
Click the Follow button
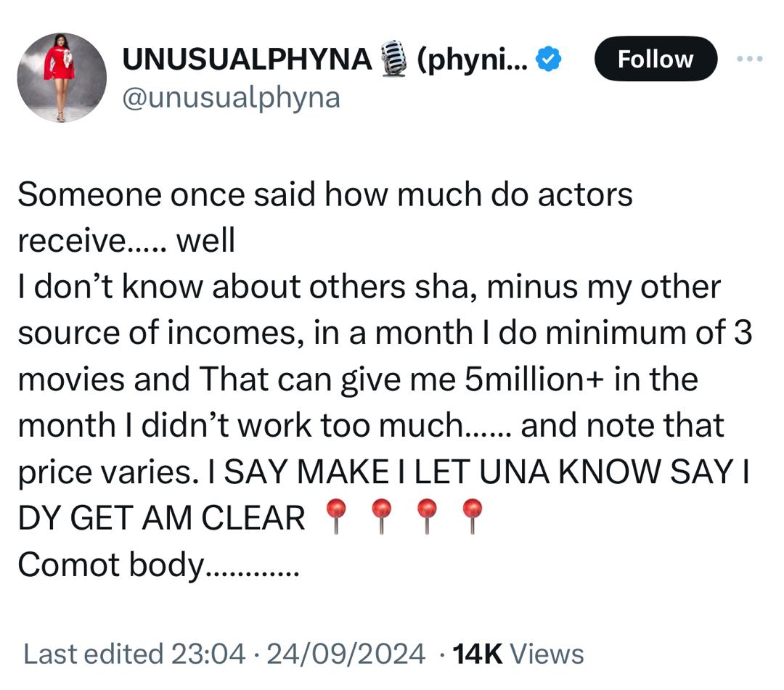[656, 59]
